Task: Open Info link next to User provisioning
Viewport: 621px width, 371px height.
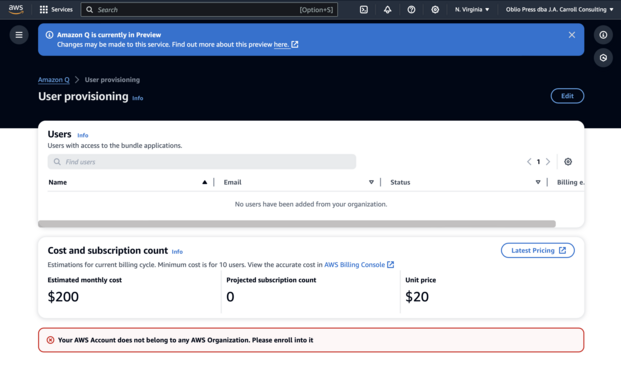Action: pos(137,98)
